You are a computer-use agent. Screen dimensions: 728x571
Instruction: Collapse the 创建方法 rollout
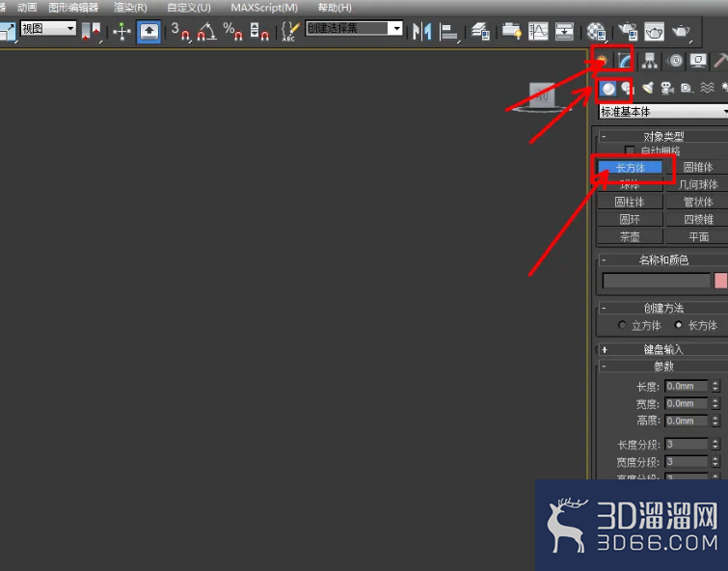(x=663, y=308)
